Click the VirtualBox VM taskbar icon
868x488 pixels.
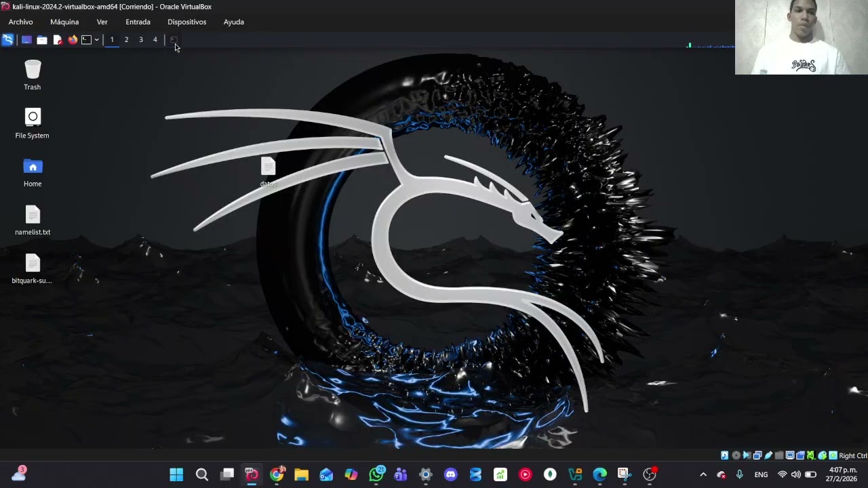pos(252,474)
